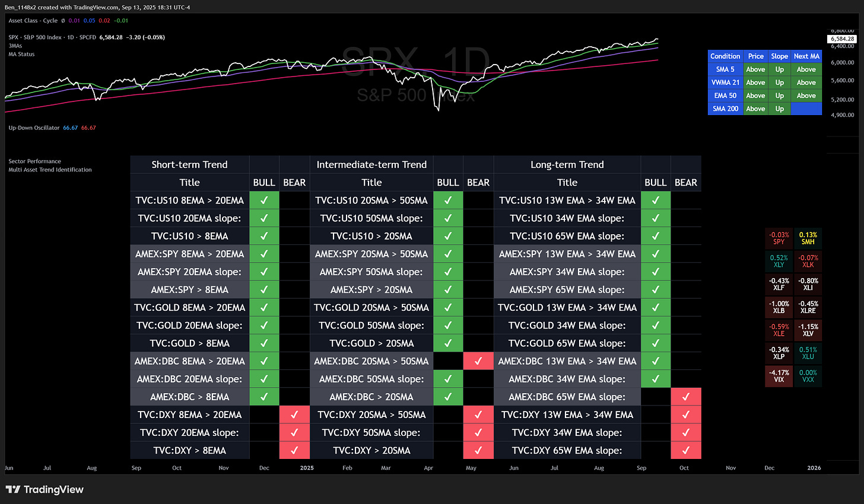The height and width of the screenshot is (504, 864).
Task: Click the May label on time axis
Action: pyautogui.click(x=471, y=468)
